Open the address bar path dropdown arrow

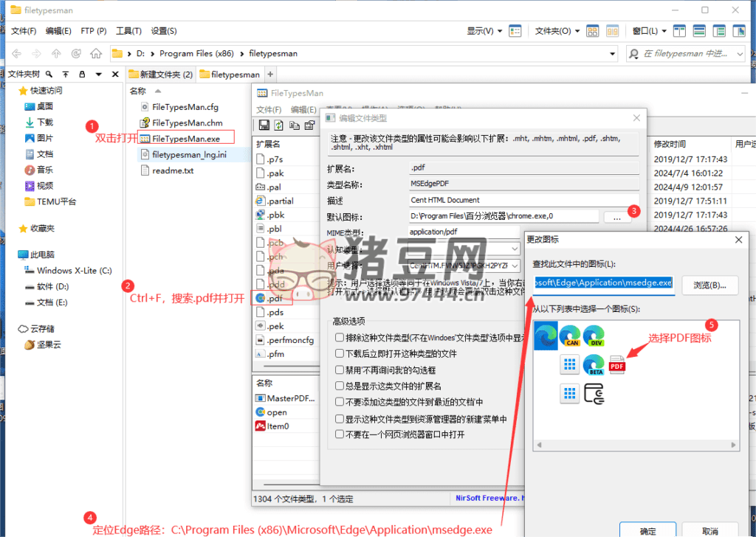612,54
